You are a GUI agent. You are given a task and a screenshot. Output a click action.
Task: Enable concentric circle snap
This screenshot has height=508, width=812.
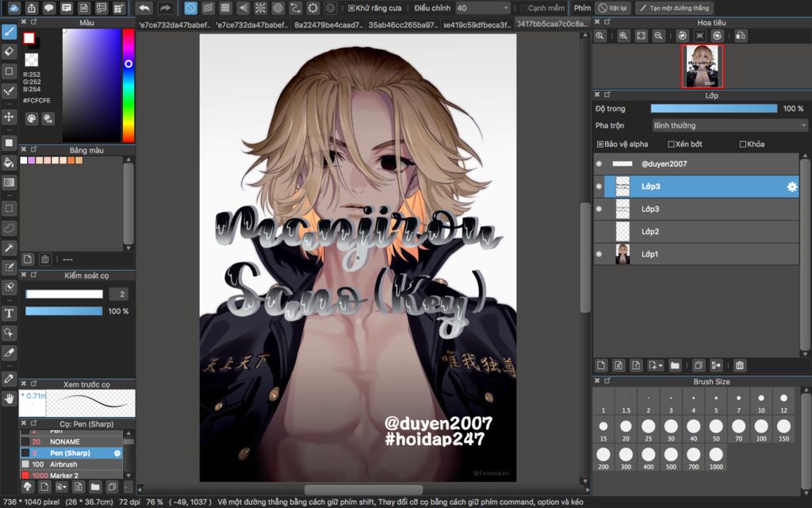point(278,8)
